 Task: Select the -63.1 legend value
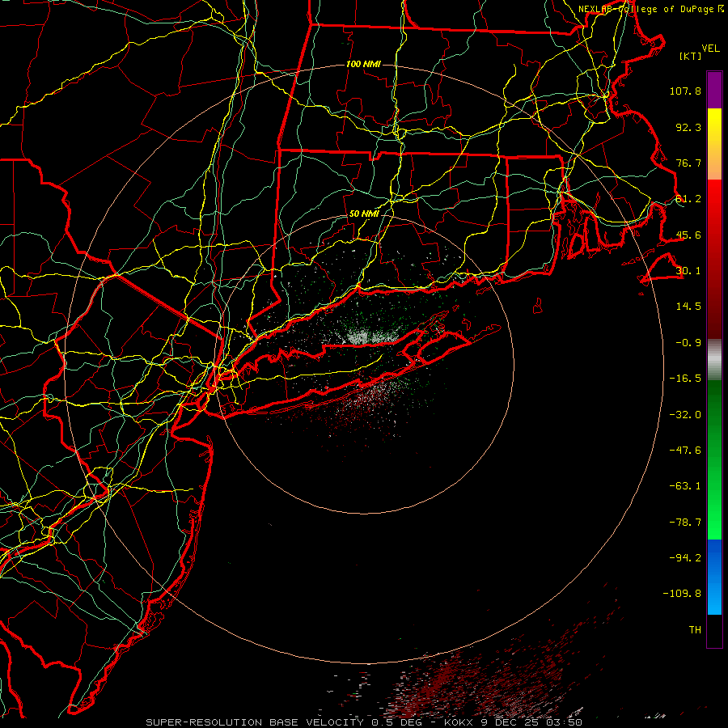685,486
